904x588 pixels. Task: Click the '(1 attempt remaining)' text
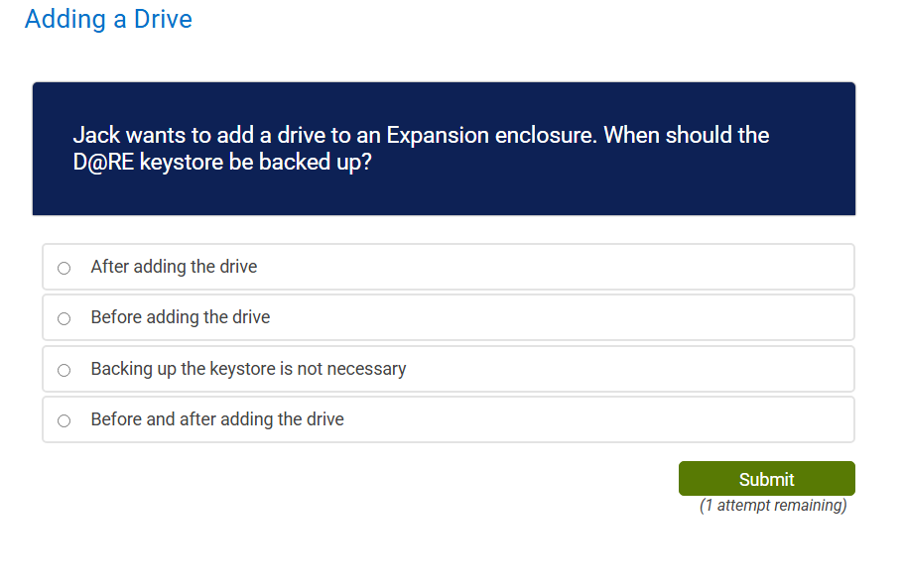pos(773,505)
